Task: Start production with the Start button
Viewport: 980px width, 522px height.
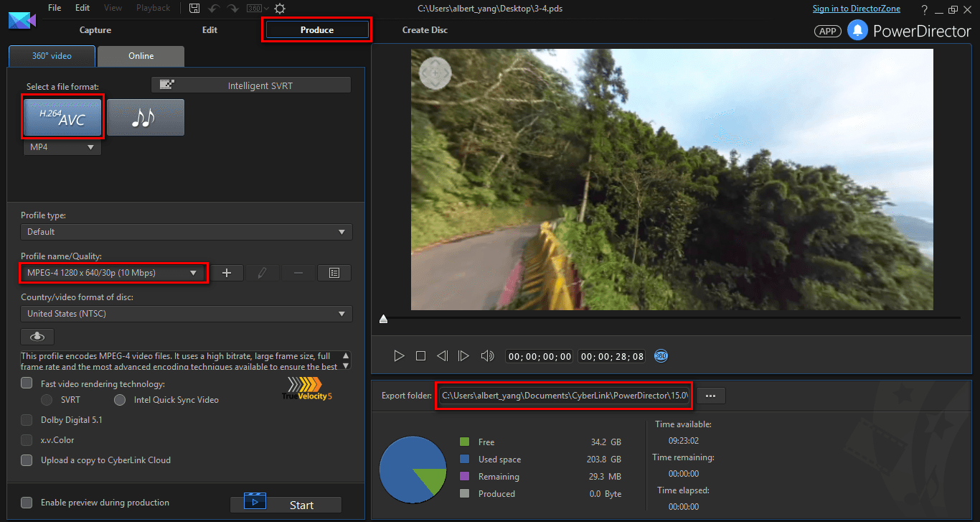Action: click(286, 504)
